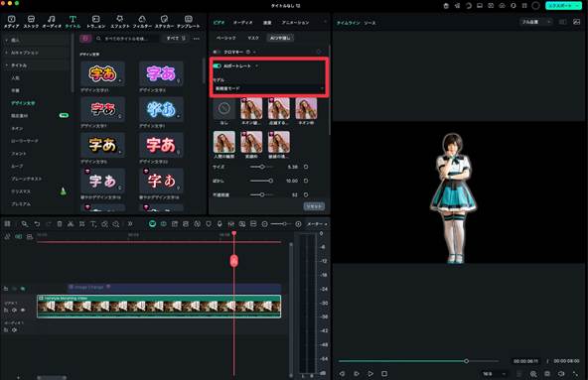Select デザイン文字 category in the sidebar
588x380 pixels.
(23, 103)
